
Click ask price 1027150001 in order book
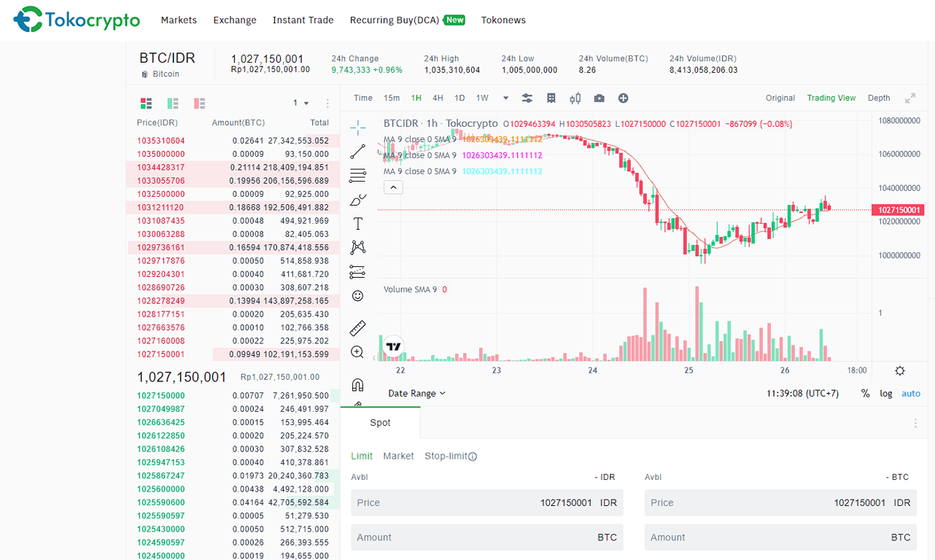[161, 354]
